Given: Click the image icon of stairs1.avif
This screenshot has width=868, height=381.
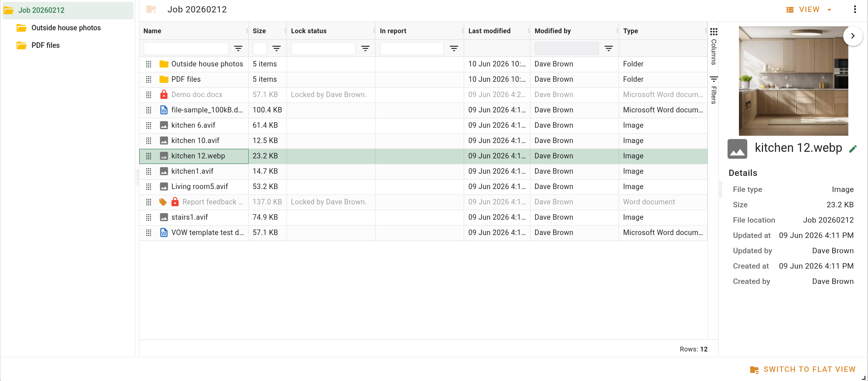Looking at the screenshot, I should point(164,217).
